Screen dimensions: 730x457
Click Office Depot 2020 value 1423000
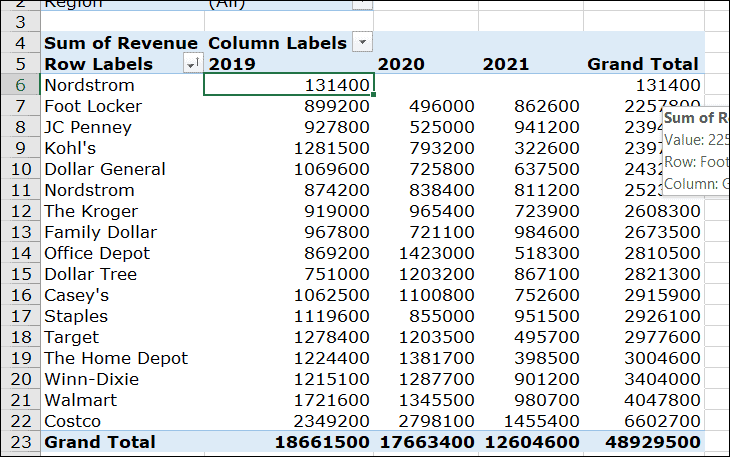tap(436, 253)
